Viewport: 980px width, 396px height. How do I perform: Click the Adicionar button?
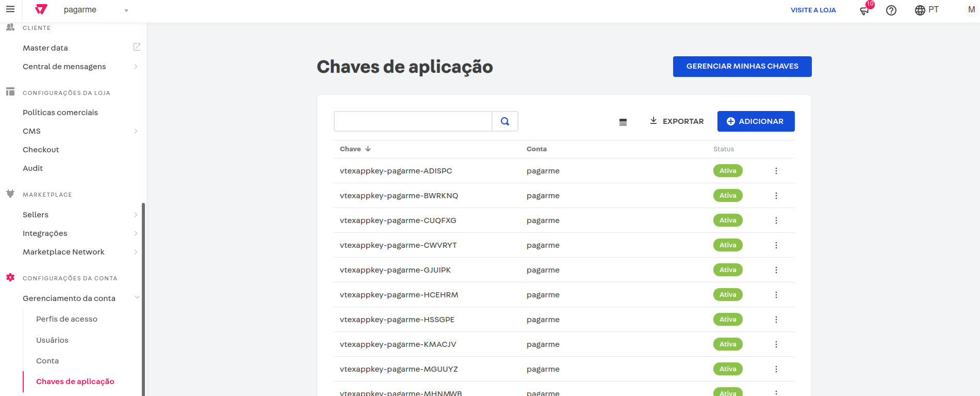(x=756, y=121)
